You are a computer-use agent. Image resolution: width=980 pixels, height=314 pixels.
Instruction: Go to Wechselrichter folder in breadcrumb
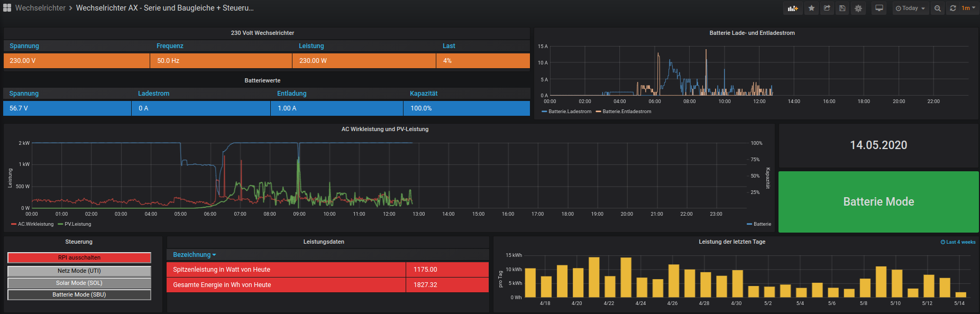(x=40, y=8)
